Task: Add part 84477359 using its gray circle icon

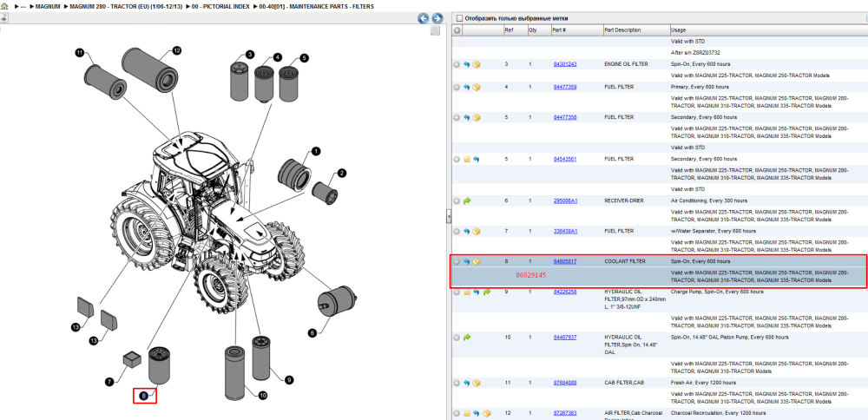Action: 457,88
